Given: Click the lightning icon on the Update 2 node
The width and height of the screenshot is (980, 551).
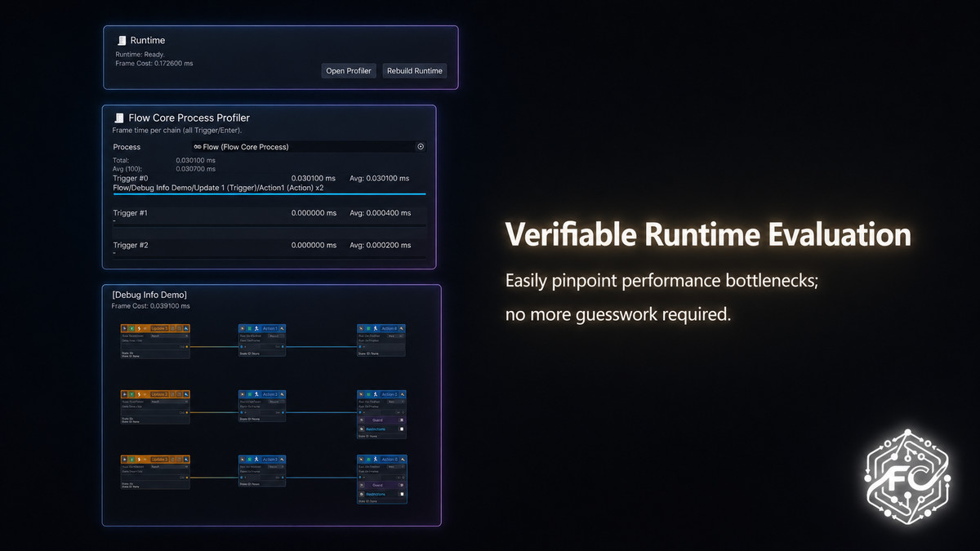Looking at the screenshot, I should pos(140,394).
